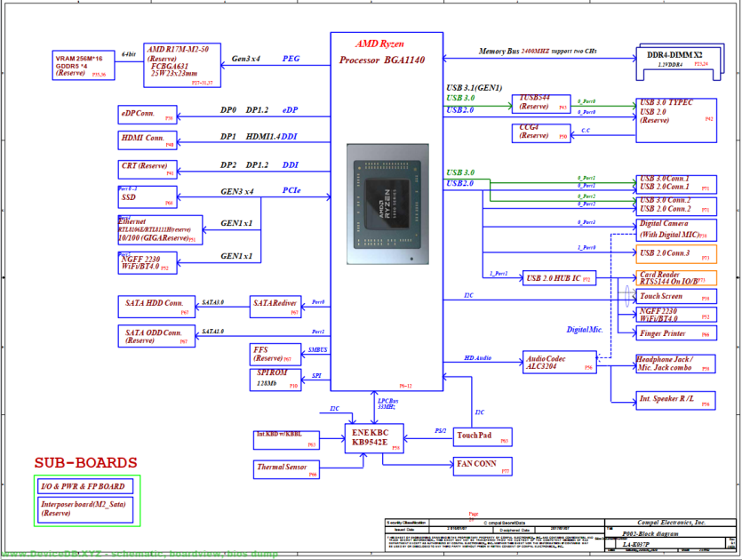Select the DDR4-DIMM X2 block
The width and height of the screenshot is (742, 560).
(x=679, y=63)
